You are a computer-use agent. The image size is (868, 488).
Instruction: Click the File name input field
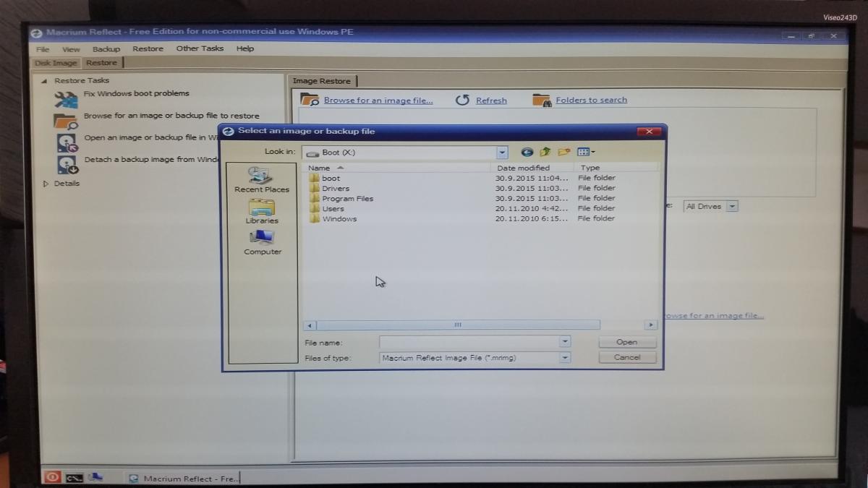click(469, 342)
